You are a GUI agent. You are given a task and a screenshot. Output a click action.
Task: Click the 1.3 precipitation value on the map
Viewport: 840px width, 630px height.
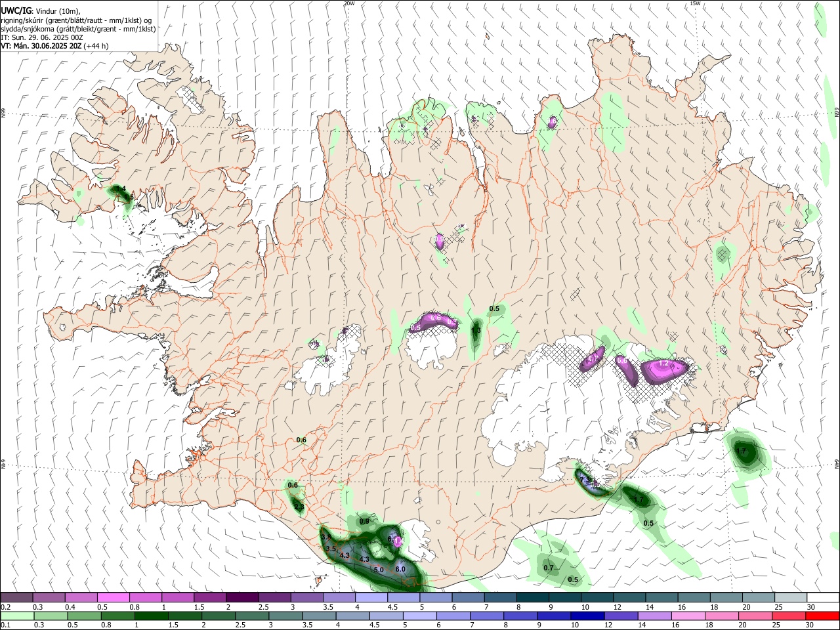point(476,330)
